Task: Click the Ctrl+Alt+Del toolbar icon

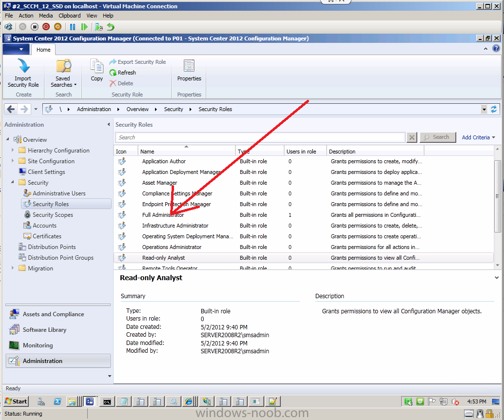Action: 9,27
